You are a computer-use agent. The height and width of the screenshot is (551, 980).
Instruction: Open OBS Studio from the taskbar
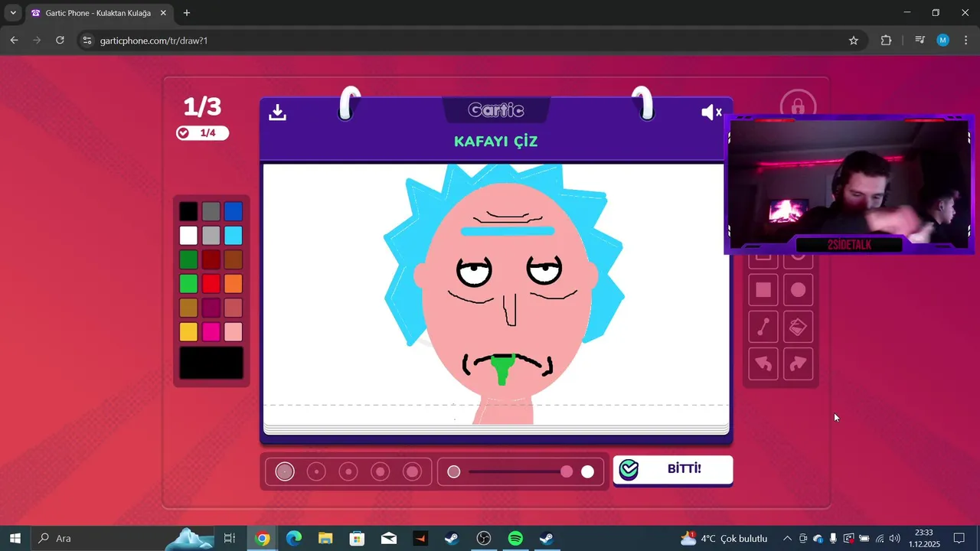[484, 539]
